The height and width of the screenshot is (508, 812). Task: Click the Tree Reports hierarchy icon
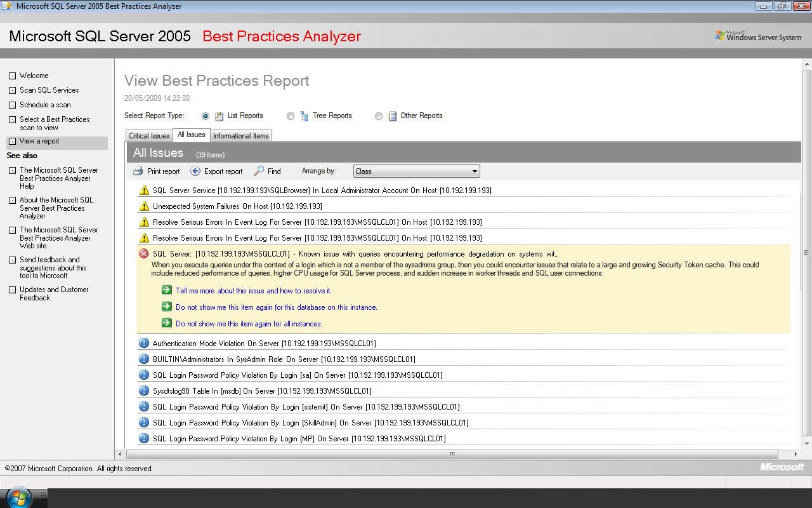[304, 116]
